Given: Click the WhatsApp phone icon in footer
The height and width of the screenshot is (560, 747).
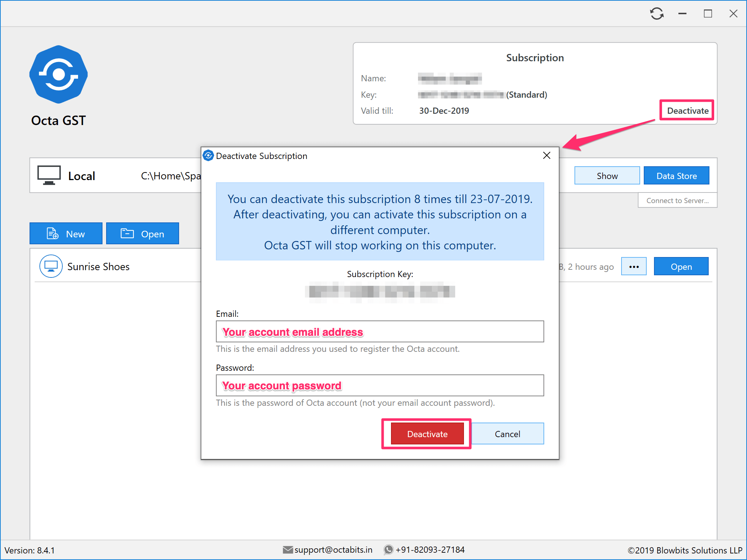Looking at the screenshot, I should click(x=388, y=549).
